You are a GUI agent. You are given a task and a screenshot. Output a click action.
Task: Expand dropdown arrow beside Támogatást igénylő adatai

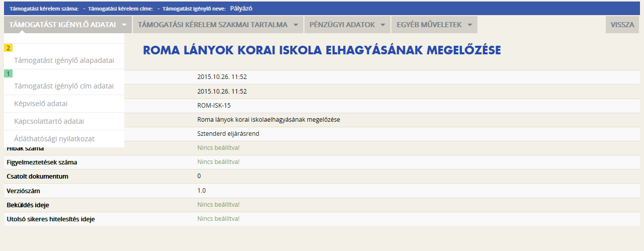coord(124,25)
